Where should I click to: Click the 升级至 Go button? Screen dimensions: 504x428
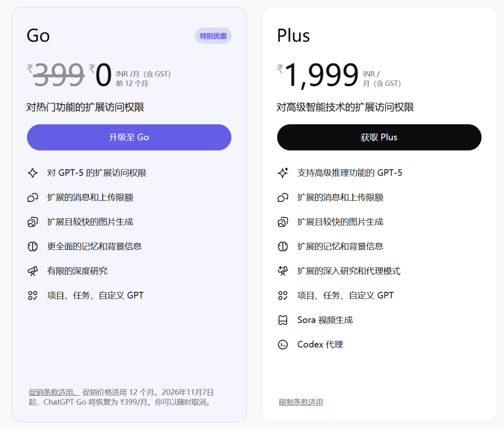tap(129, 137)
